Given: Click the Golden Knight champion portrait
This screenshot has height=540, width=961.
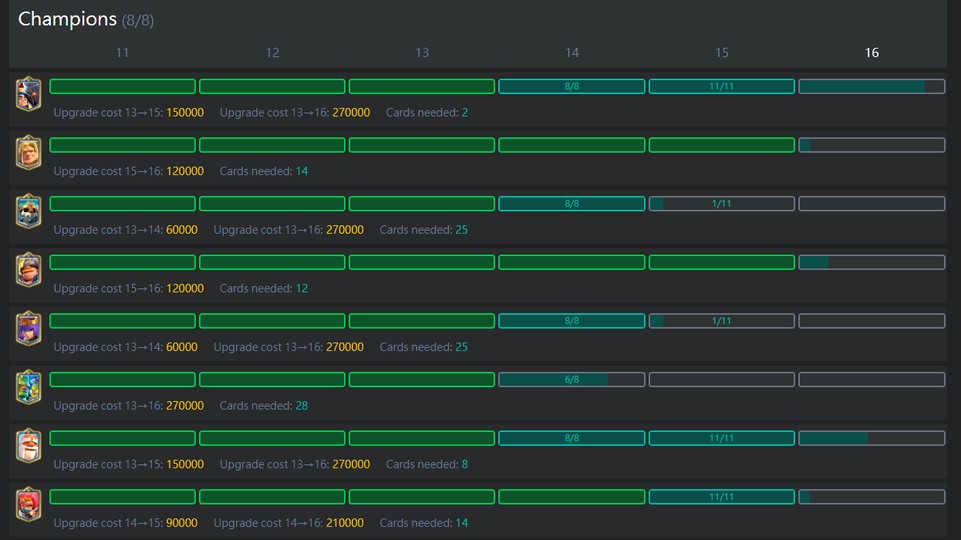Looking at the screenshot, I should coord(29,153).
